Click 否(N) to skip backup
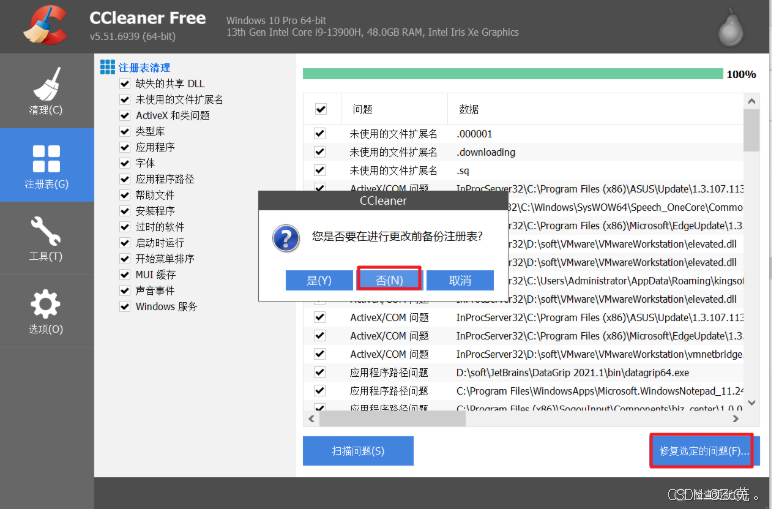The width and height of the screenshot is (772, 509). pyautogui.click(x=389, y=280)
